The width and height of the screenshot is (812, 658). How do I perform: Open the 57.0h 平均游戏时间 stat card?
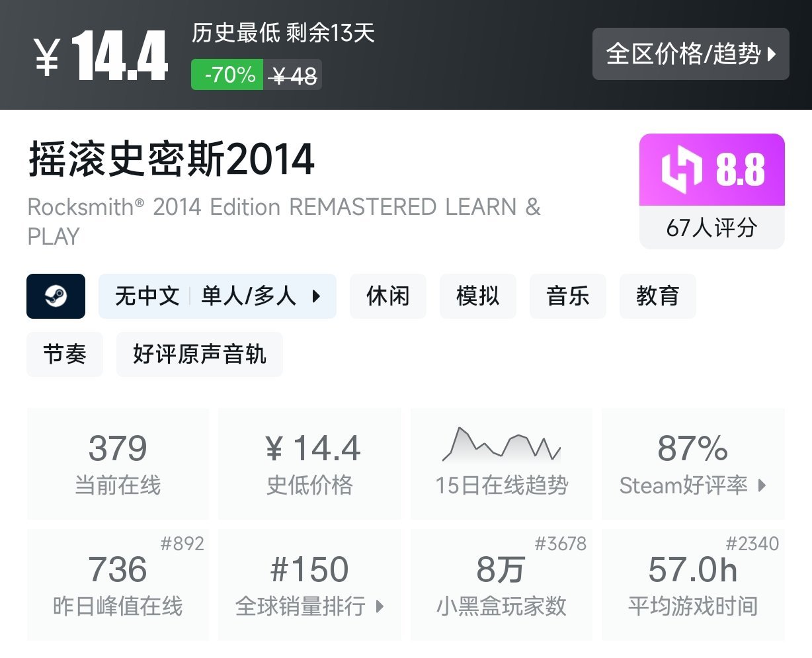pos(693,585)
